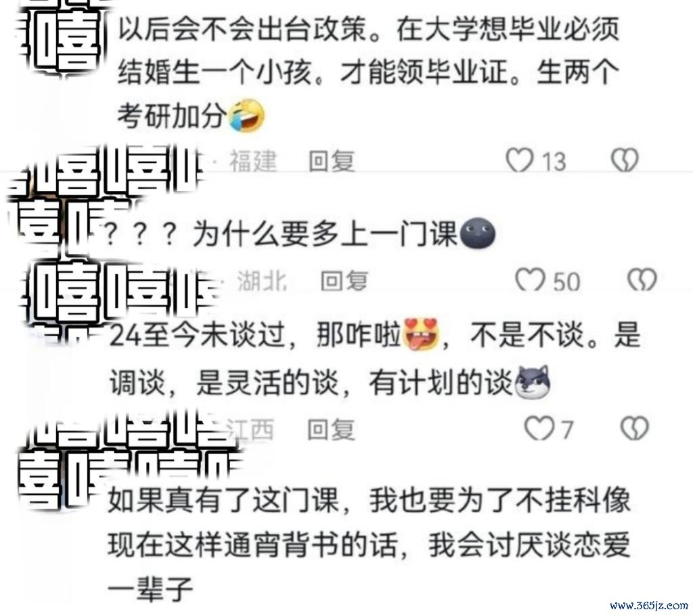Image resolution: width=693 pixels, height=616 pixels.
Task: Dislike the Hubei user's comment
Action: tap(642, 280)
